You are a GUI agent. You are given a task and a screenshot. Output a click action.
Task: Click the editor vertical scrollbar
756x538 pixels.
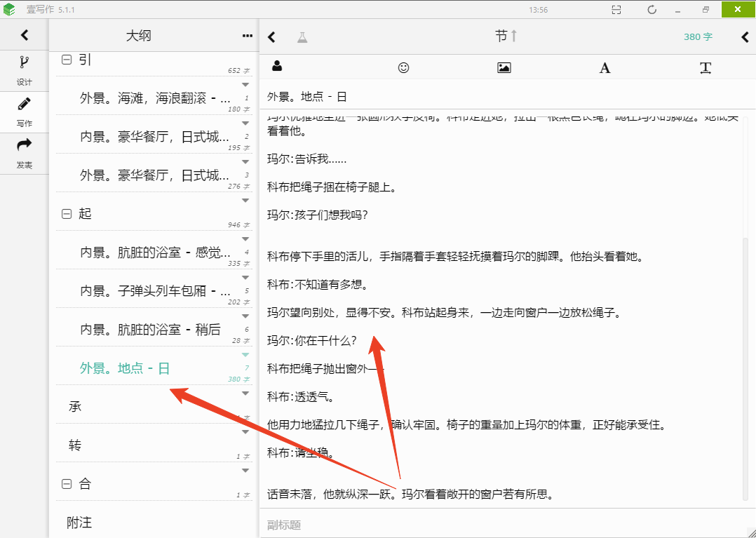[x=746, y=368]
